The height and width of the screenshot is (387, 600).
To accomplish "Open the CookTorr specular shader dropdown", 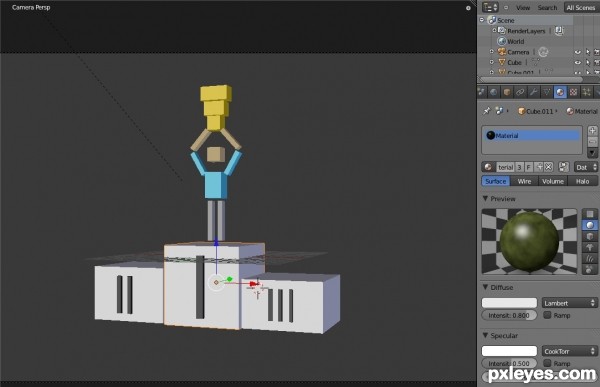I will 569,351.
